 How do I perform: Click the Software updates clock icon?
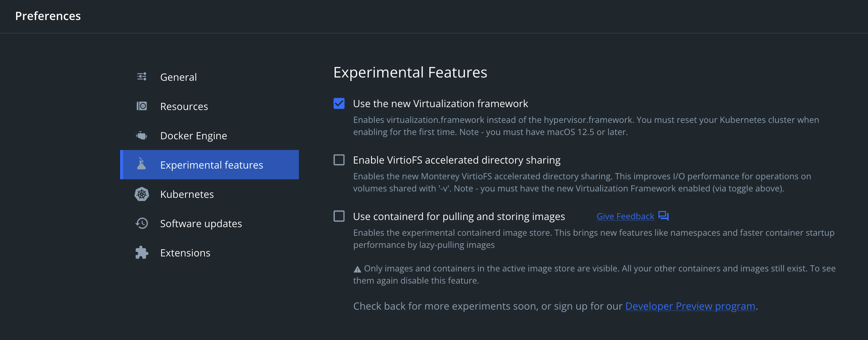point(142,223)
